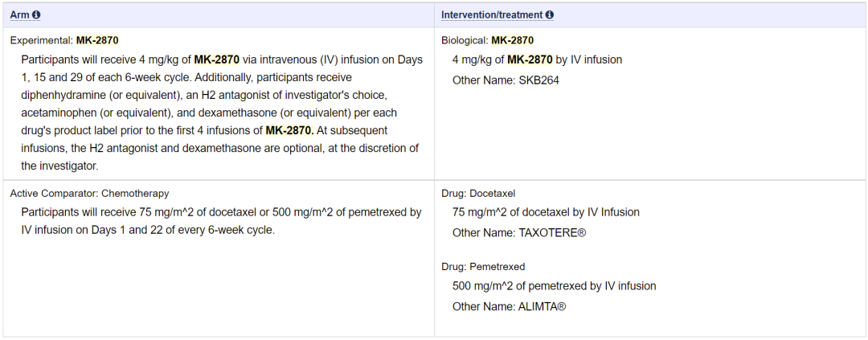Click the Drug: Pemetrexed heading
868x340 pixels.
(483, 267)
